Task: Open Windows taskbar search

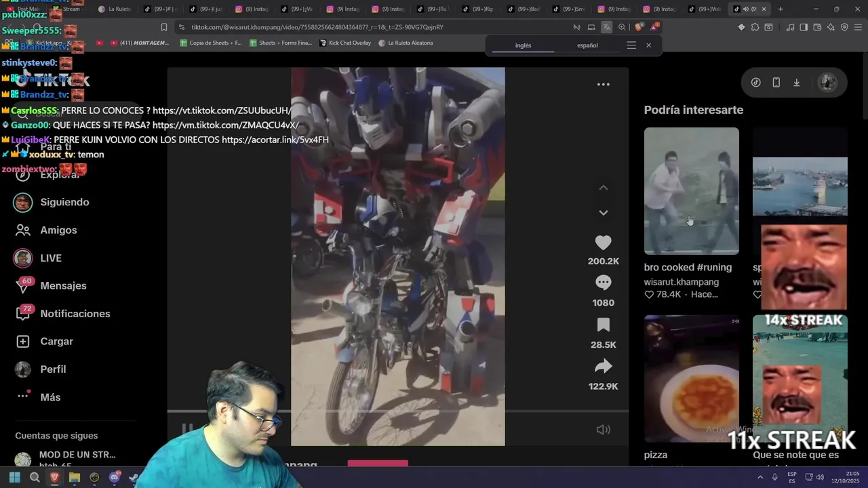Action: (35, 477)
